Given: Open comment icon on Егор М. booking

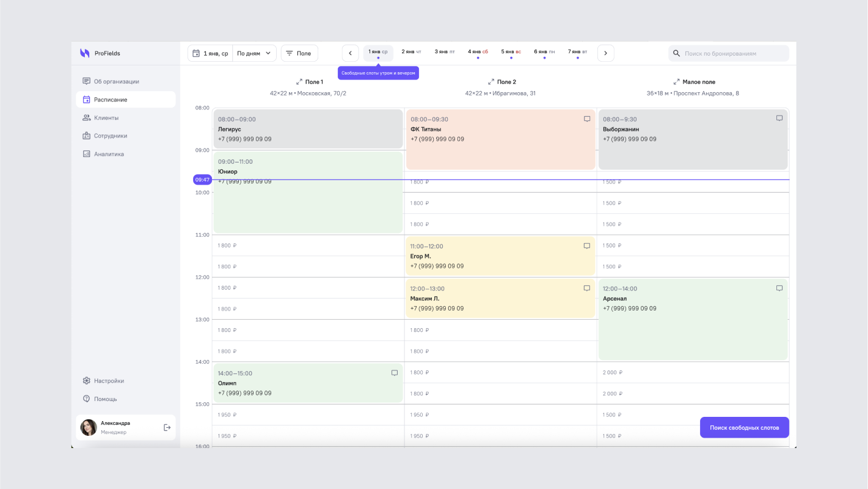Looking at the screenshot, I should click(586, 246).
